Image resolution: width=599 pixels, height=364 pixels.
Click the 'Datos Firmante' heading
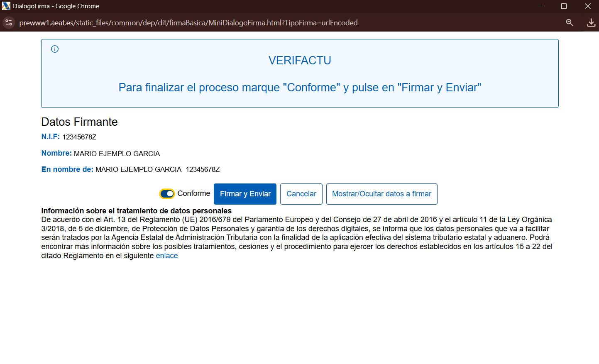click(80, 122)
